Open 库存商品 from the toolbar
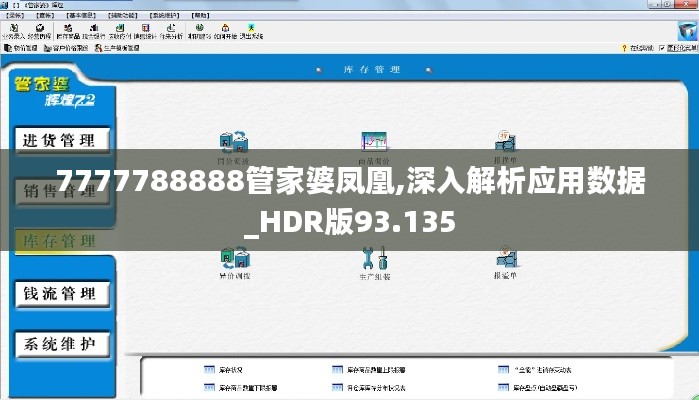Viewport: 699px width, 400px height. [68, 32]
